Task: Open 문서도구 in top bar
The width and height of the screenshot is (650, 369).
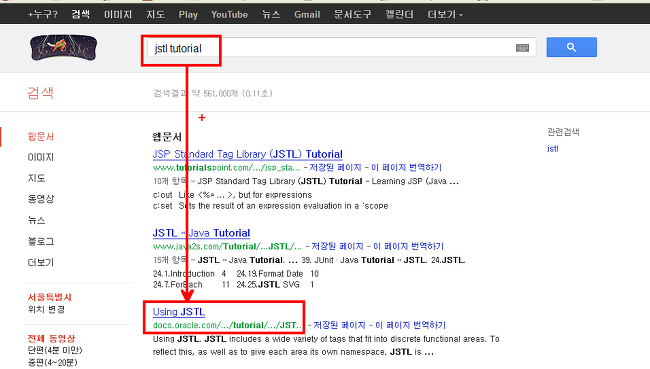Action: coord(352,15)
